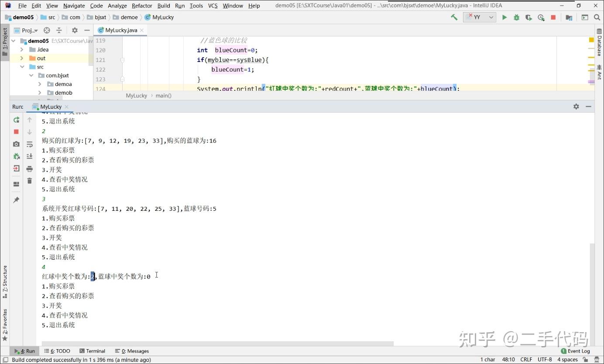
Task: Expand the out folder
Action: click(22, 58)
